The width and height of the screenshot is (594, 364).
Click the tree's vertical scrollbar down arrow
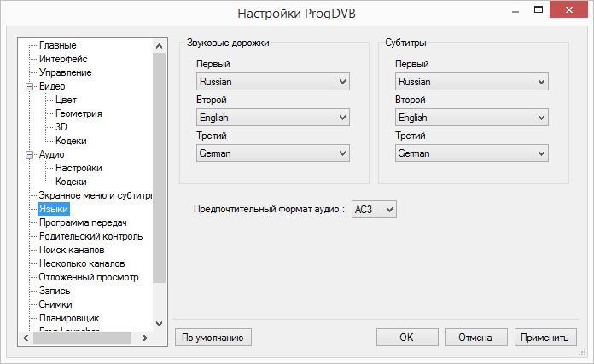click(160, 324)
